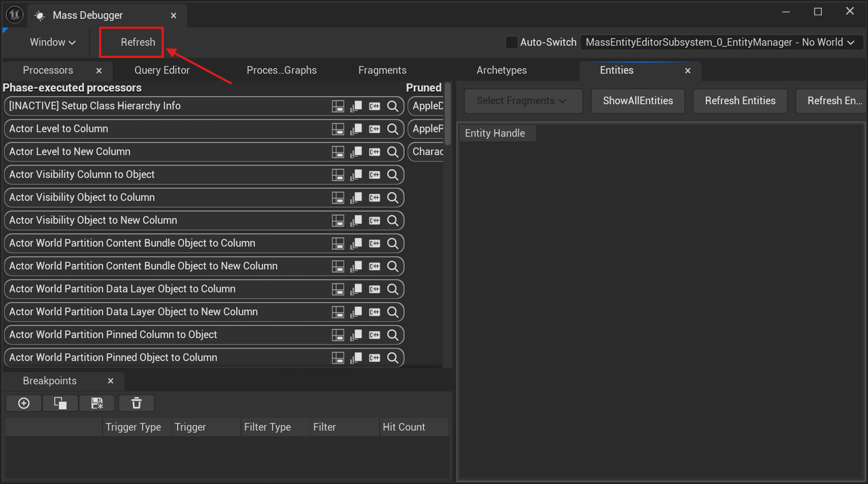868x484 pixels.
Task: Click the save breakpoints floppy disk icon
Action: (x=97, y=403)
